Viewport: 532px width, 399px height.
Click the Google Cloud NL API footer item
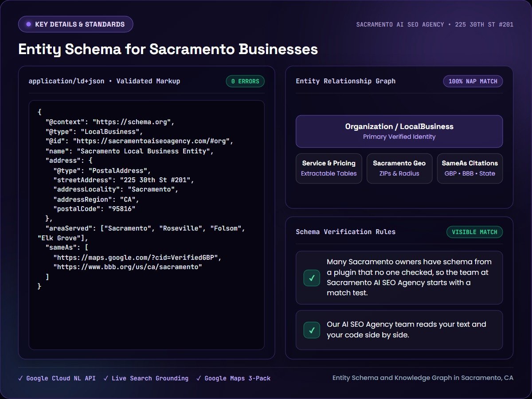coord(57,378)
